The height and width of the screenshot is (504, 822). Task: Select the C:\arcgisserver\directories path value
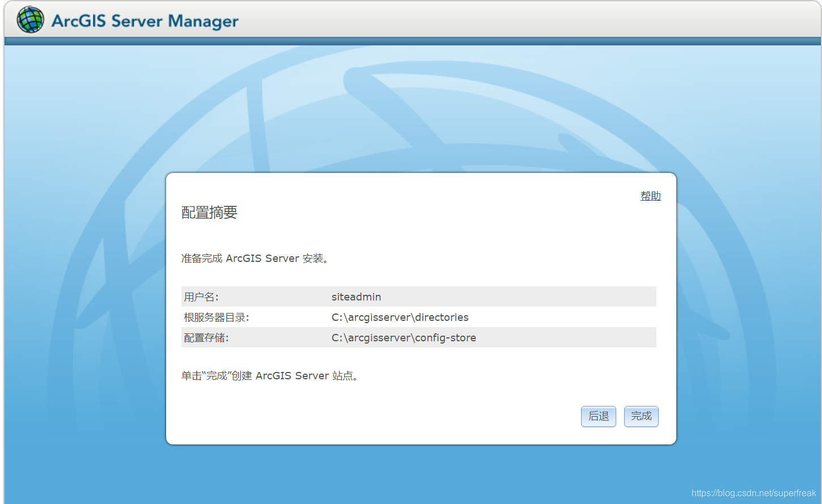(x=400, y=317)
